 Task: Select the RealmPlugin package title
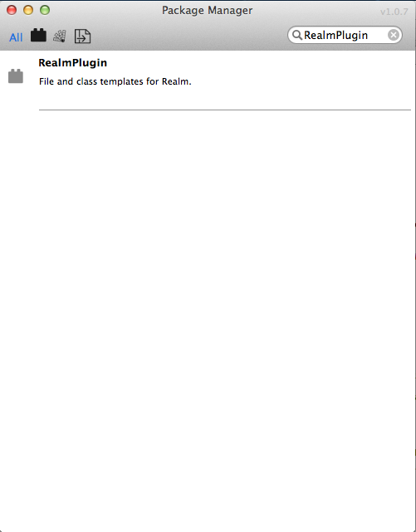point(72,63)
